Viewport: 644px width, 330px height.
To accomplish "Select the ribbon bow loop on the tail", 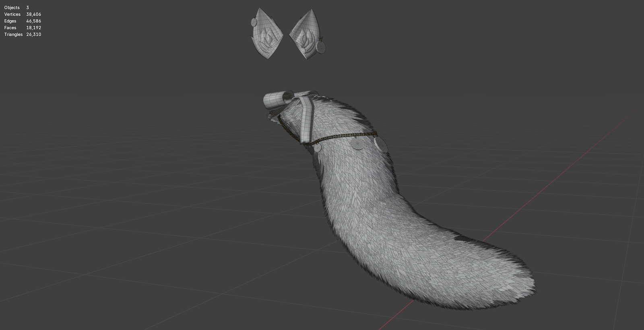I will (x=278, y=100).
